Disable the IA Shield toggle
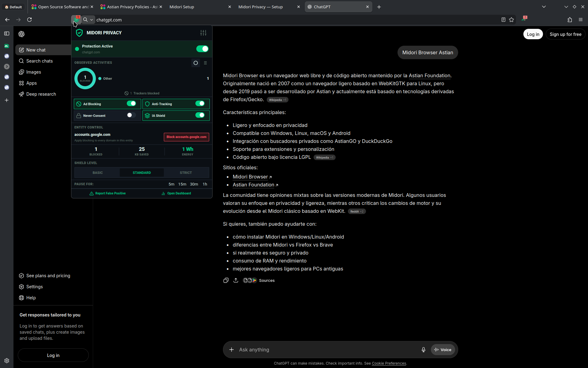Viewport: 588px width, 368px height. pos(200,115)
